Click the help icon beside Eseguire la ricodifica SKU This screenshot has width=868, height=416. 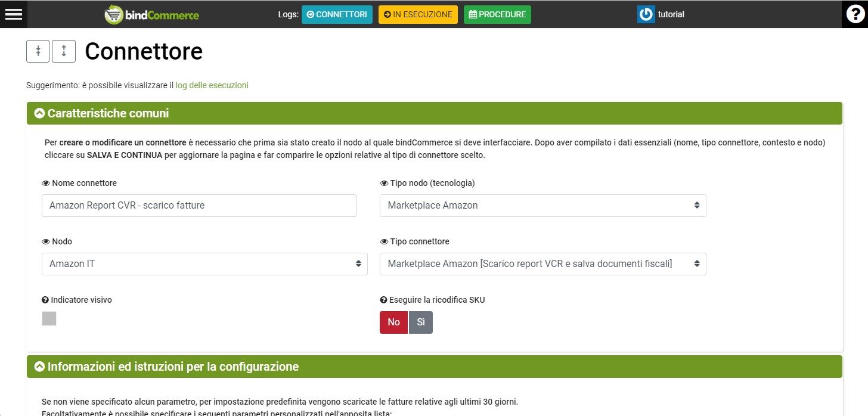(x=383, y=300)
